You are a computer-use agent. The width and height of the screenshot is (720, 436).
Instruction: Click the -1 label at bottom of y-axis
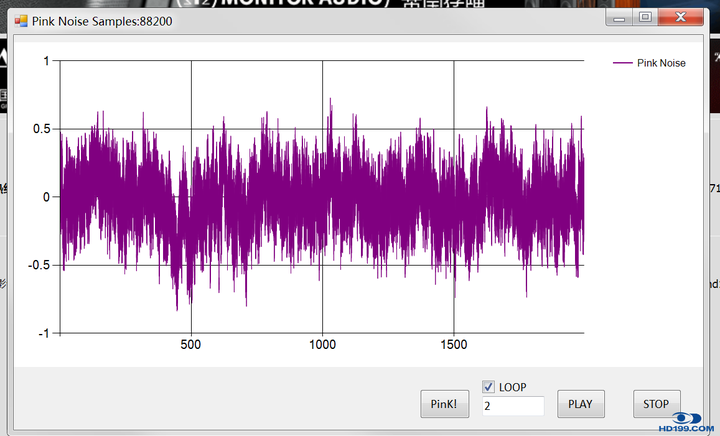coord(44,334)
